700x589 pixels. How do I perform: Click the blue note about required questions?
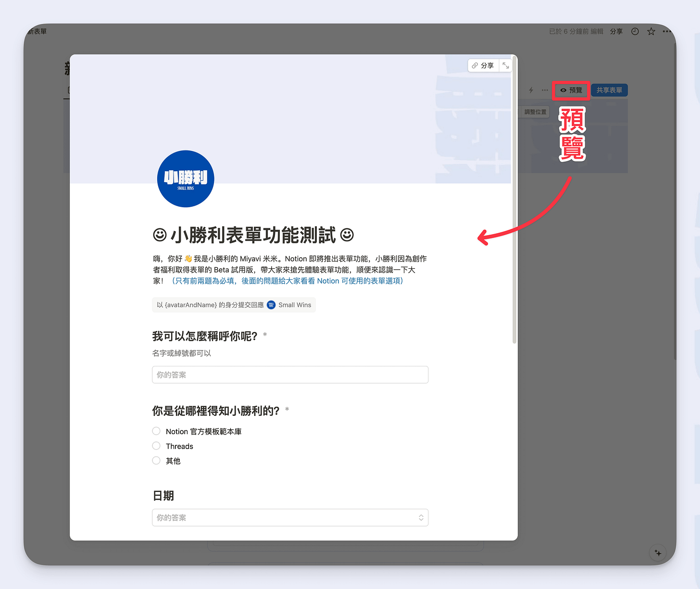[x=287, y=281]
